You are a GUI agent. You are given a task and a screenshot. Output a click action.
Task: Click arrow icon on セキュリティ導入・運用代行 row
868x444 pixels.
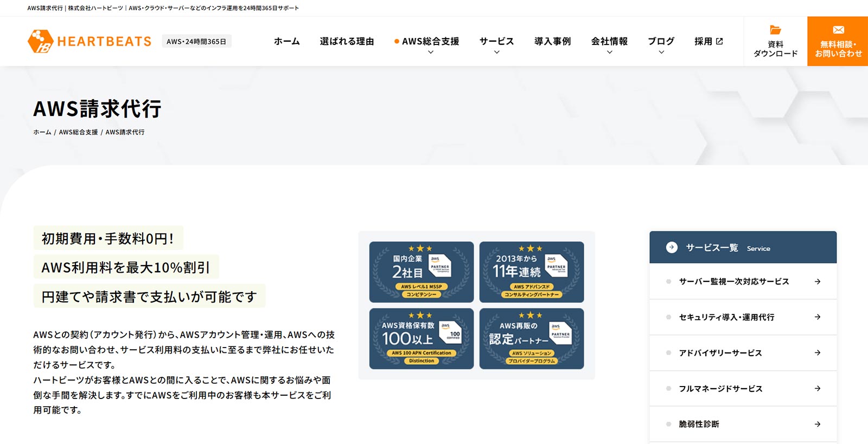(x=818, y=317)
